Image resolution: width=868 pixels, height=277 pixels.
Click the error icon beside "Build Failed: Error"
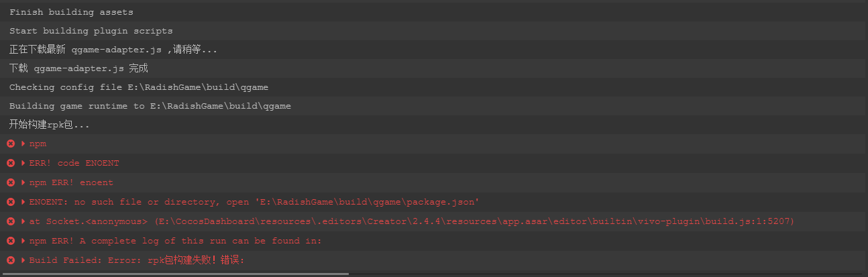tap(10, 260)
